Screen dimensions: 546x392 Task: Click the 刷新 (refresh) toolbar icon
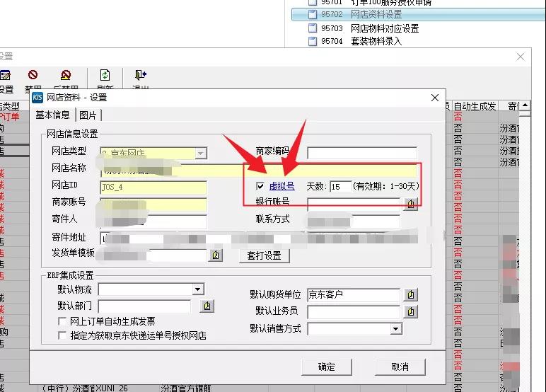click(105, 76)
